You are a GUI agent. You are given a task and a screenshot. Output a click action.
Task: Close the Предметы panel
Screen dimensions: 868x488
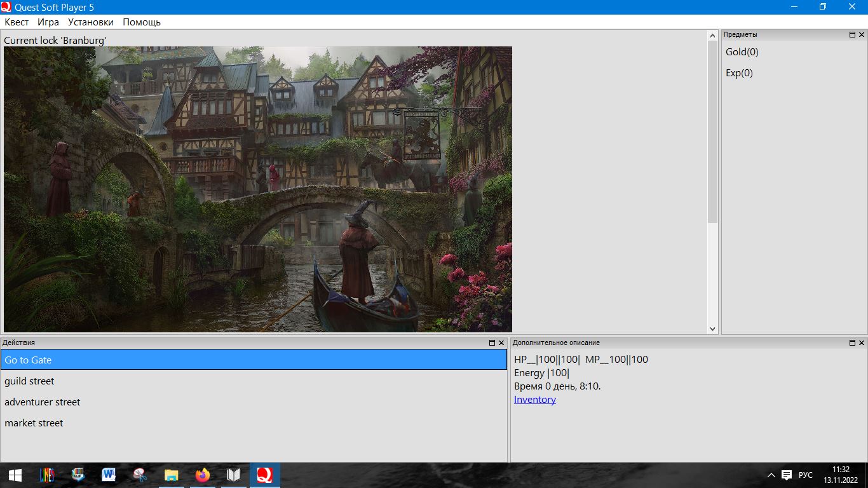(x=862, y=35)
